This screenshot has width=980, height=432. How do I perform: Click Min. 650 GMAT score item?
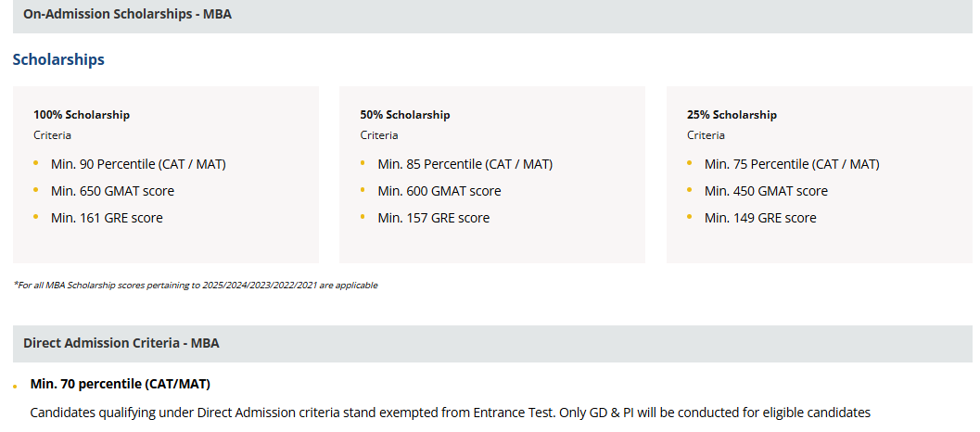(112, 191)
